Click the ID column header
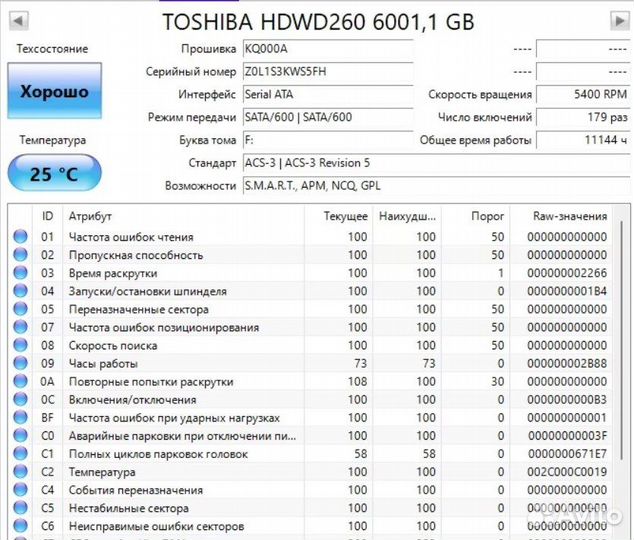This screenshot has width=634, height=540. coord(47,216)
